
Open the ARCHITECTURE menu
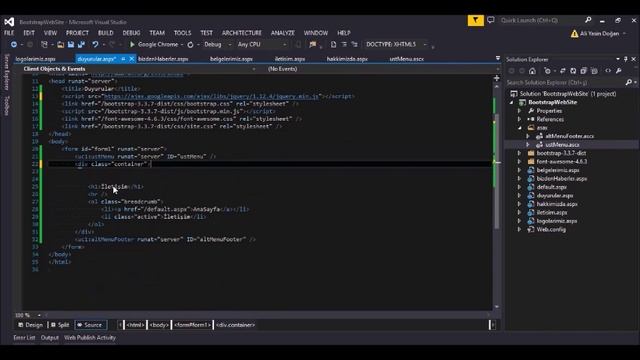pyautogui.click(x=242, y=33)
